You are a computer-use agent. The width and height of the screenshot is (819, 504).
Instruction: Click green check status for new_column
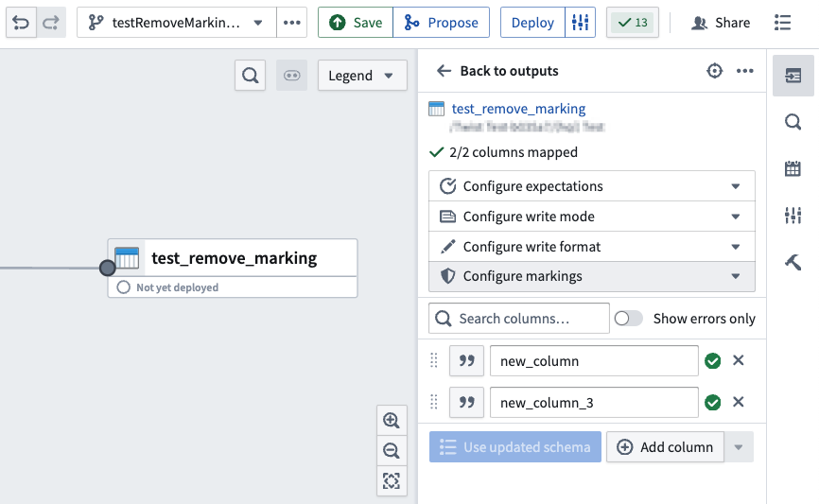[x=712, y=360]
